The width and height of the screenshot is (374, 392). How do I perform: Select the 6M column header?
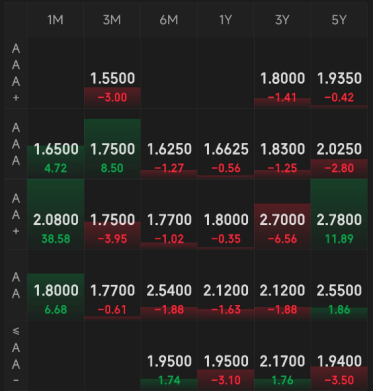pyautogui.click(x=169, y=20)
